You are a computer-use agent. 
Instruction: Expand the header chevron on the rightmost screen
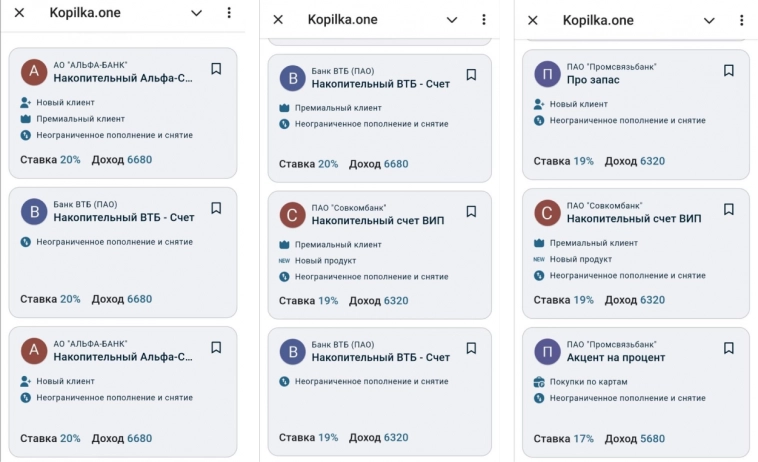[x=709, y=20]
